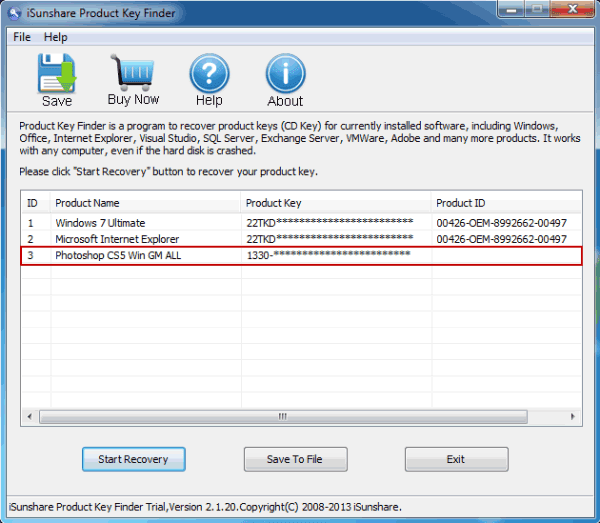Click the Product Key column header
Image resolution: width=600 pixels, height=523 pixels.
pos(336,203)
